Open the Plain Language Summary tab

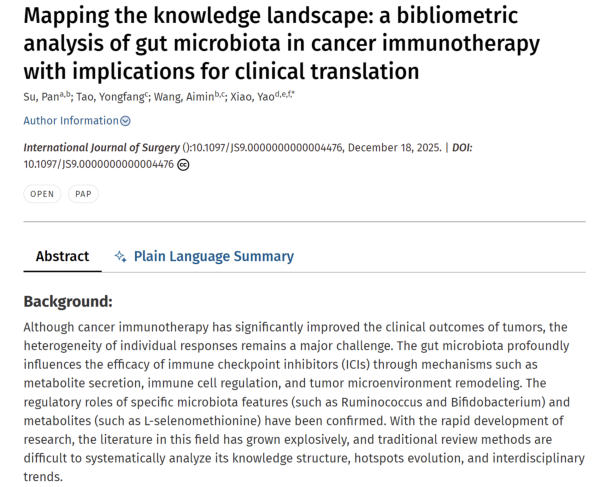pos(213,257)
